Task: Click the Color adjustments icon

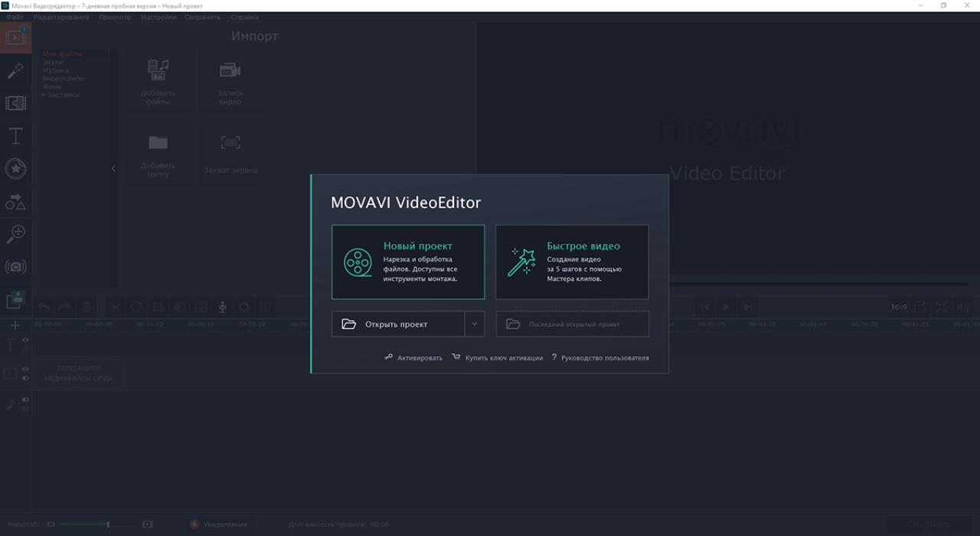Action: (x=179, y=307)
